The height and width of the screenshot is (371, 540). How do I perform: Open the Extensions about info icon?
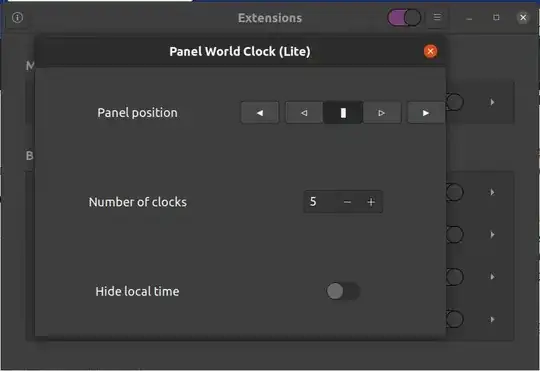[18, 18]
